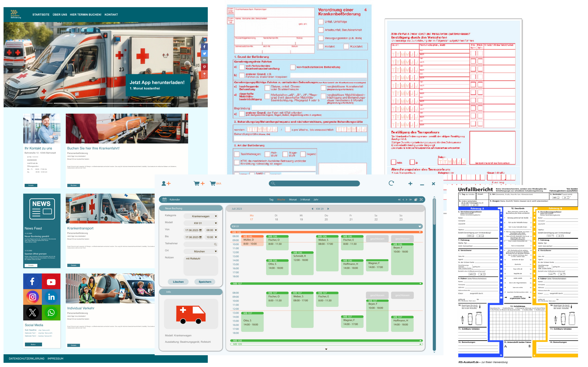Click the refresh icon
Image resolution: width=588 pixels, height=367 pixels.
pos(391,183)
